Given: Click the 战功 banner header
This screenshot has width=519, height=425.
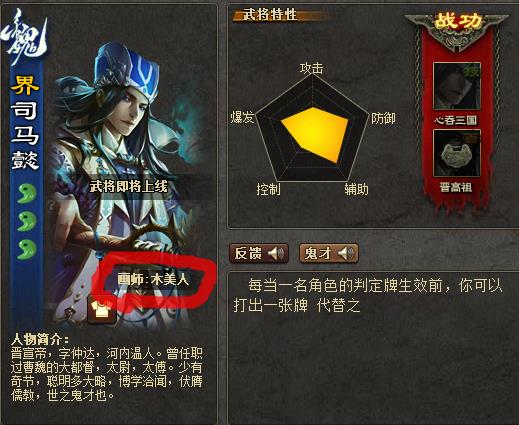Looking at the screenshot, I should (x=457, y=23).
